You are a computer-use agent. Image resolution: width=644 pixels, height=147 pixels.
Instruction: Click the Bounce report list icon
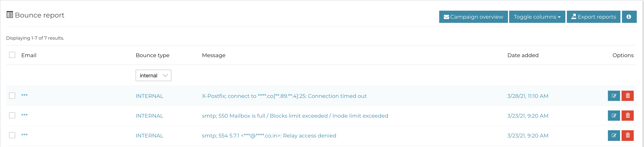click(9, 15)
